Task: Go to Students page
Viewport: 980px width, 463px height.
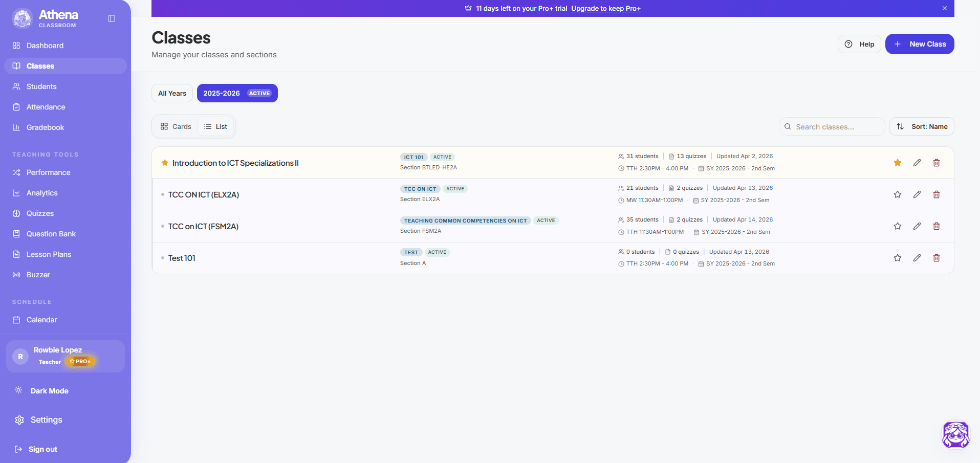Action: point(66,86)
